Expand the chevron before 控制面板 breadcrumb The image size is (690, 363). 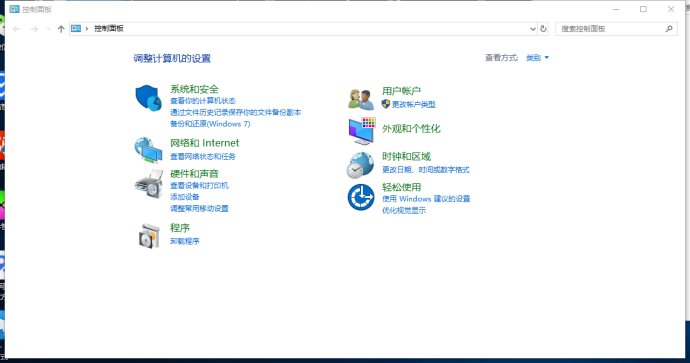click(87, 29)
